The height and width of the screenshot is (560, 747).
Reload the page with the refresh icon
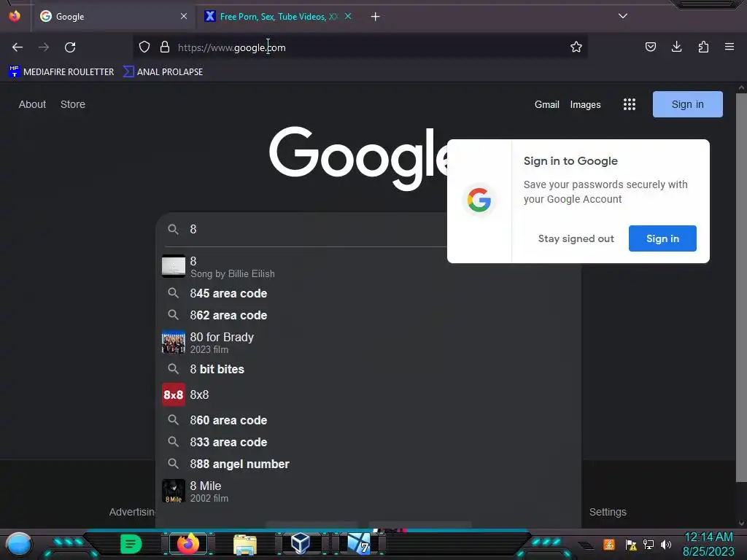(70, 47)
